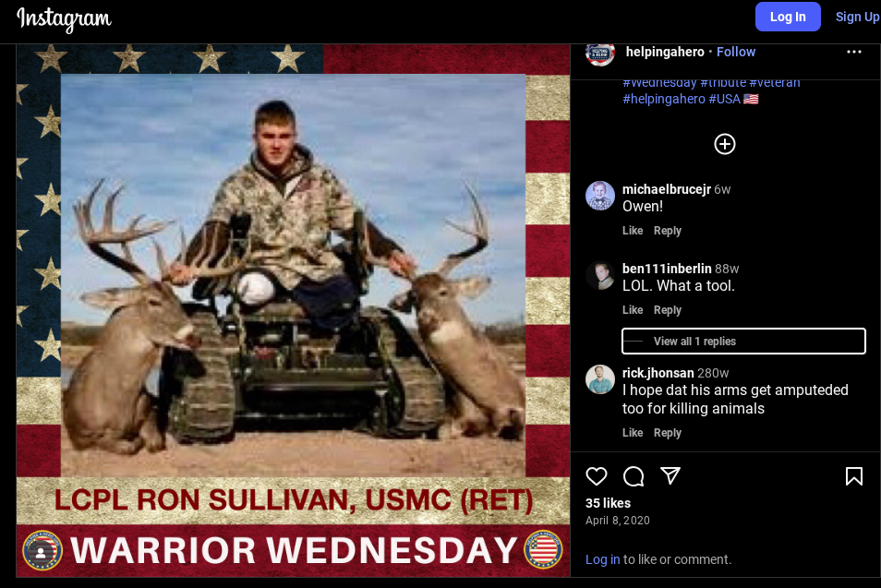881x588 pixels.
Task: Reply to ben111inberlin's comment
Action: pyautogui.click(x=667, y=310)
